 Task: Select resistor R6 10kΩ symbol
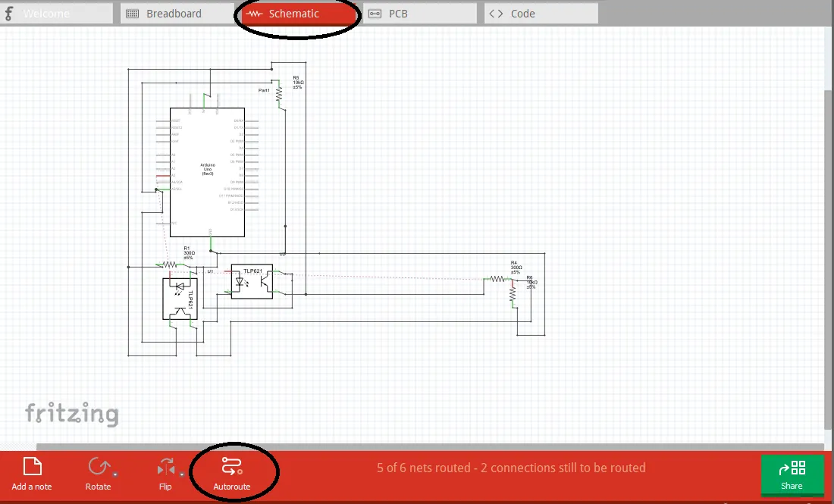coord(513,294)
